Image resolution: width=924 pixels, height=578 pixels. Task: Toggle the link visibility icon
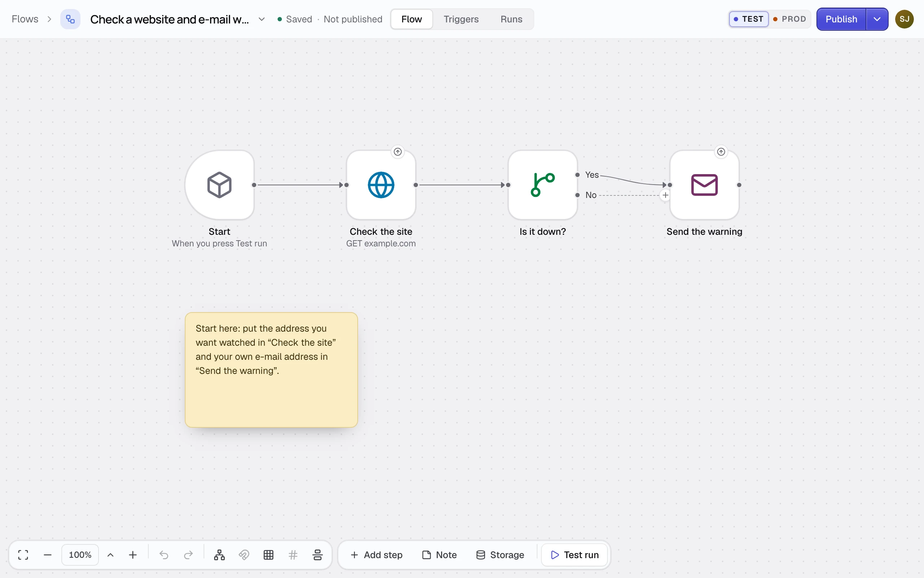tap(244, 555)
